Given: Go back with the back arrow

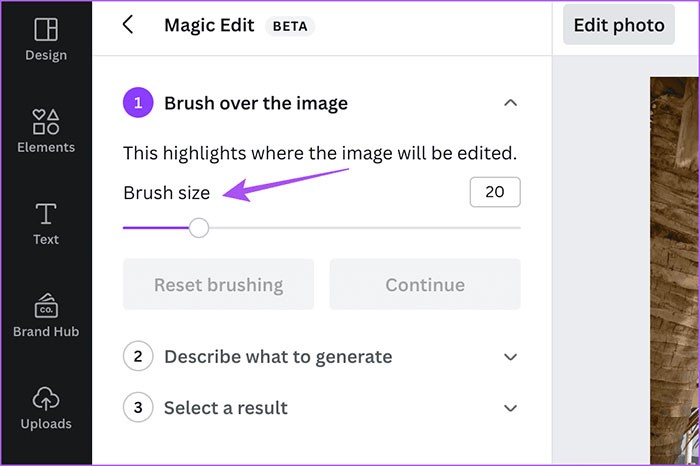Looking at the screenshot, I should point(128,25).
